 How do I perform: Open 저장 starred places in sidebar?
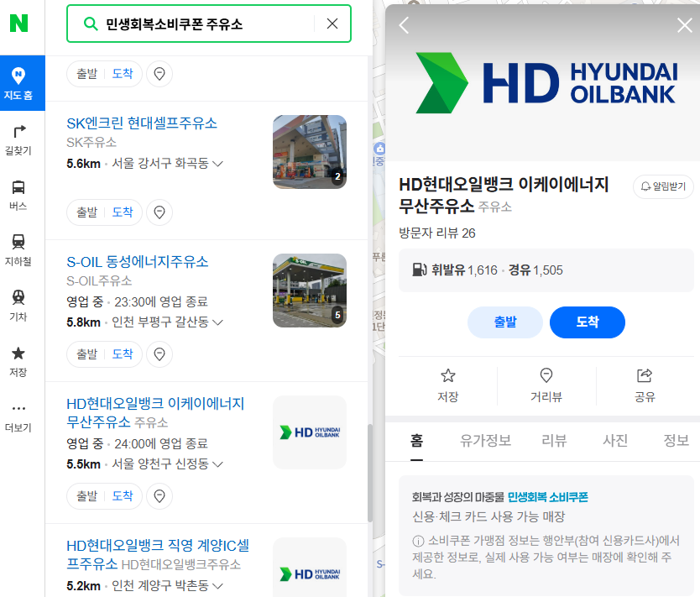click(x=18, y=361)
